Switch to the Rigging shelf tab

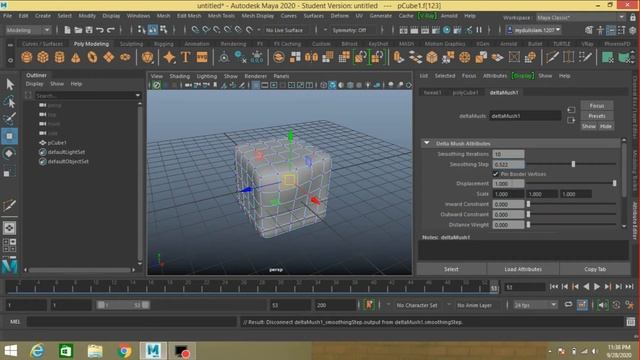[x=164, y=44]
